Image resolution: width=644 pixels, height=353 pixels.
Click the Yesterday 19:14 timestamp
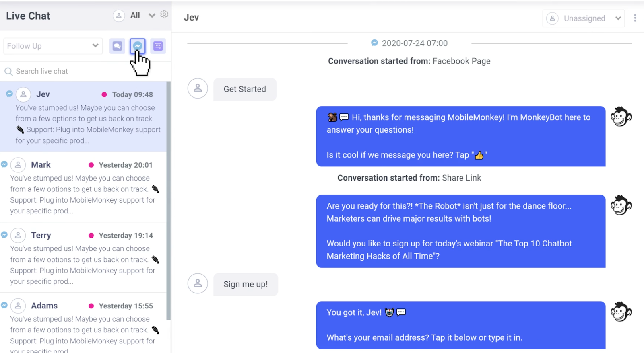pyautogui.click(x=126, y=235)
